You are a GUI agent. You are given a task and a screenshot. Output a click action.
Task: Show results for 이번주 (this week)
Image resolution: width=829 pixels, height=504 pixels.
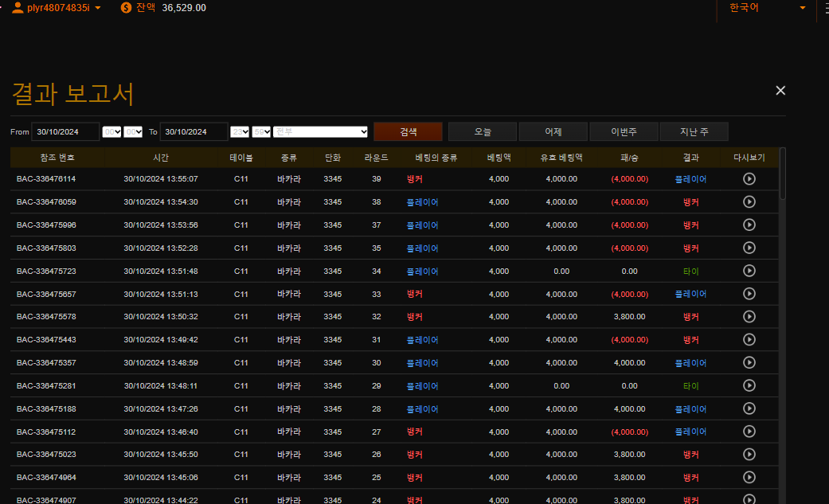624,131
